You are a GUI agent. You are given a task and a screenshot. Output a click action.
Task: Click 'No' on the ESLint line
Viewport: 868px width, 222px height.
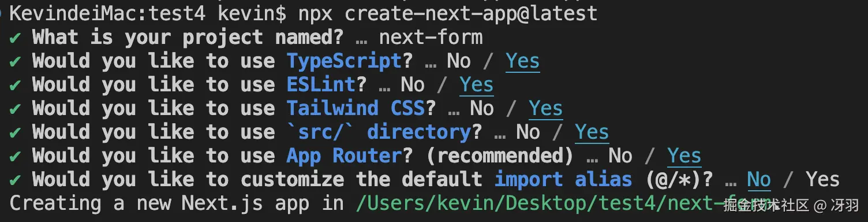point(413,84)
